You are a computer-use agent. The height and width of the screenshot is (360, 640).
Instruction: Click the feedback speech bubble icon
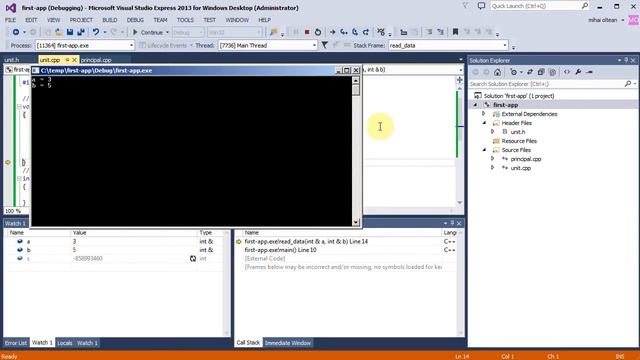point(481,6)
